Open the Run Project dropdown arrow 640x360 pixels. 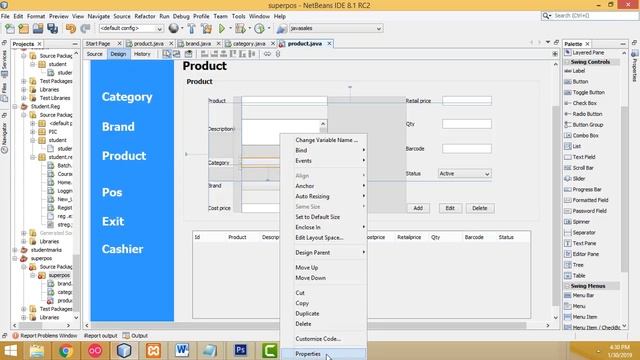click(230, 29)
